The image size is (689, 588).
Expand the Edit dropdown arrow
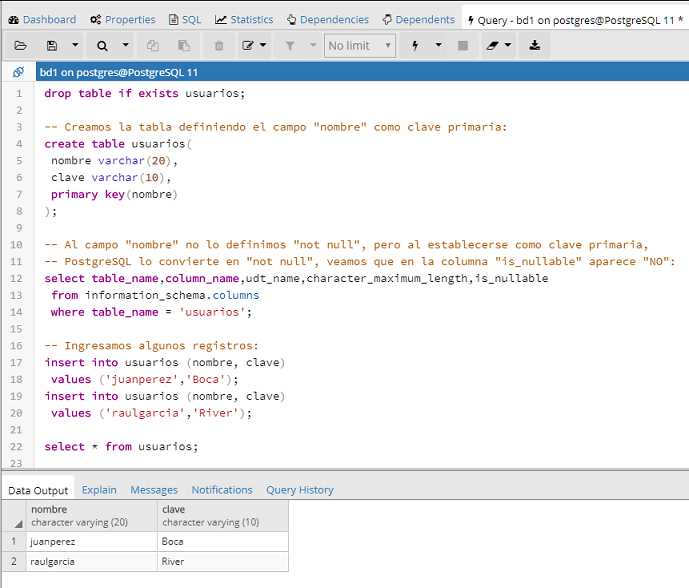click(263, 45)
